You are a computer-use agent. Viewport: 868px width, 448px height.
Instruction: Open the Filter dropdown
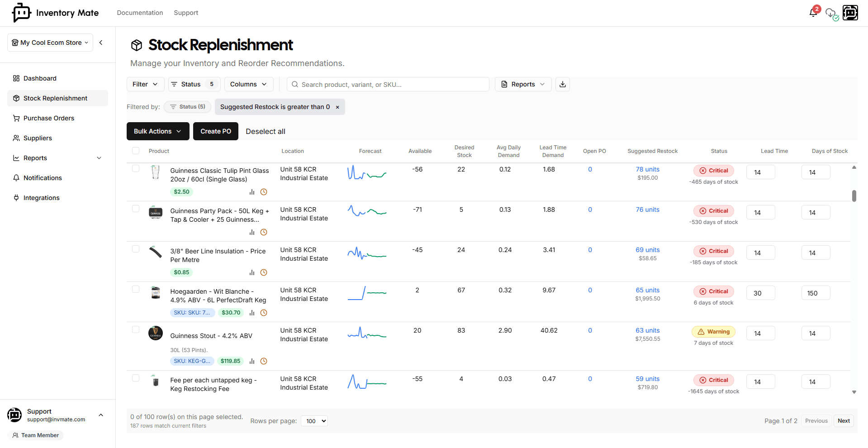coord(145,84)
